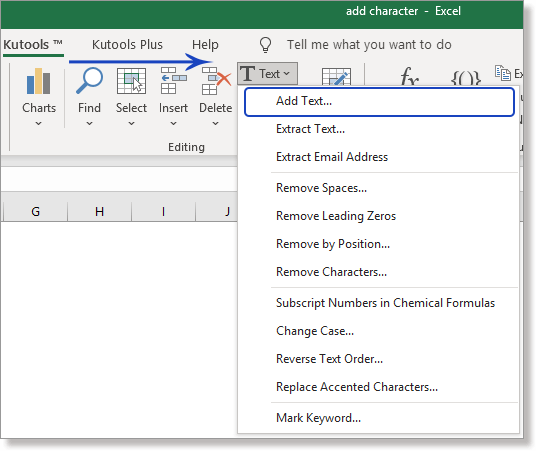536x451 pixels.
Task: Click the Insert rows icon
Action: (x=173, y=81)
